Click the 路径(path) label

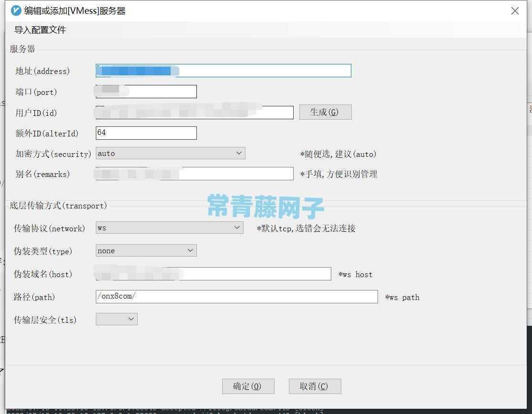(34, 297)
